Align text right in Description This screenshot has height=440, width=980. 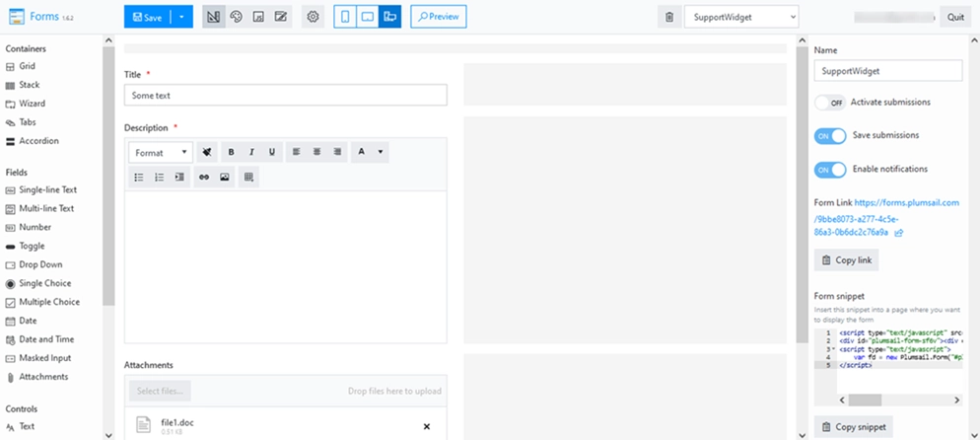click(337, 152)
